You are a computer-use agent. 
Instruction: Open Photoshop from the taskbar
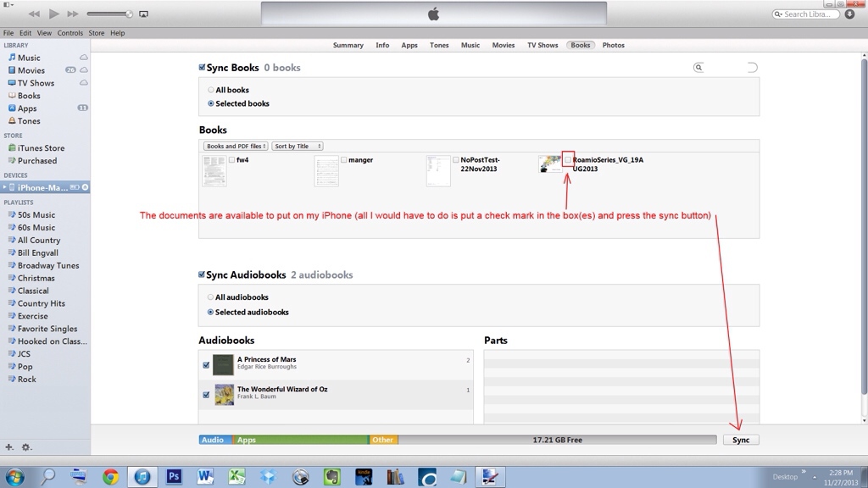tap(174, 476)
